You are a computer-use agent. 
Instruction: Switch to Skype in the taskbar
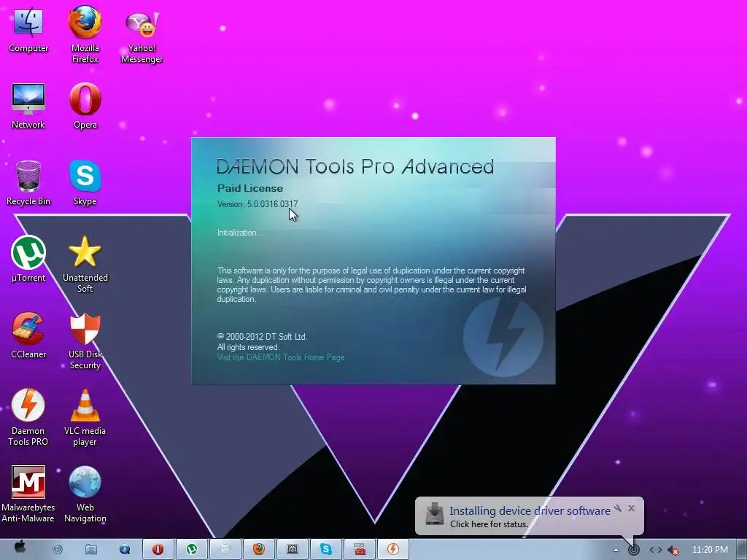[x=326, y=549]
